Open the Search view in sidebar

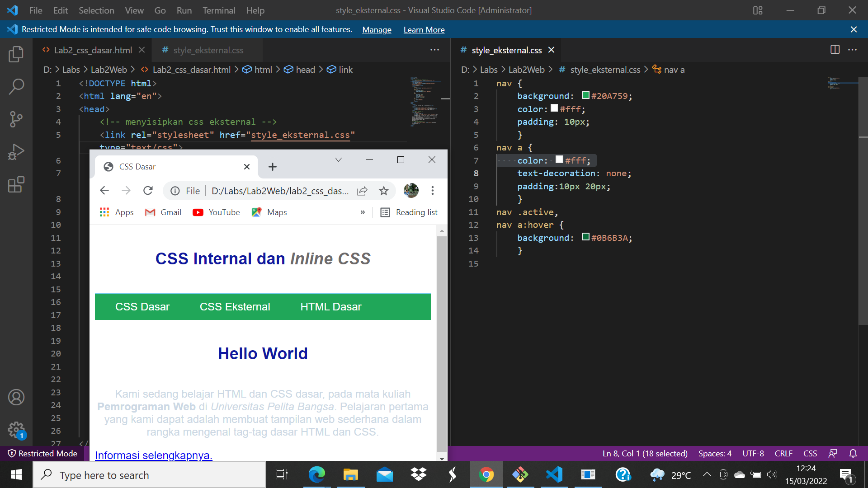16,86
